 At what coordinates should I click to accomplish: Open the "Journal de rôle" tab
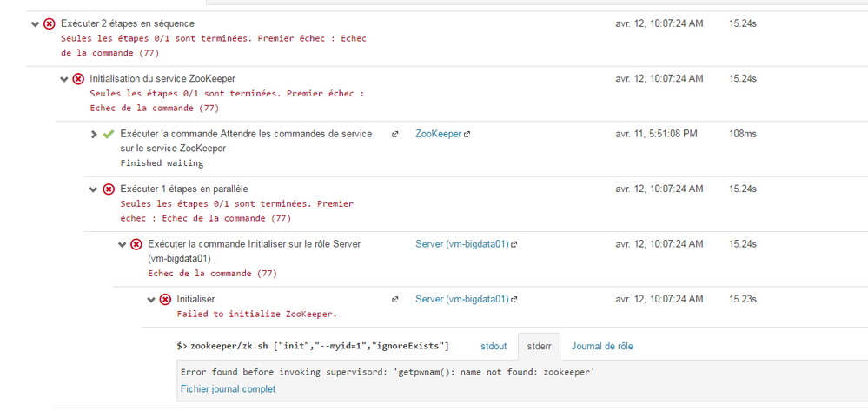point(601,346)
